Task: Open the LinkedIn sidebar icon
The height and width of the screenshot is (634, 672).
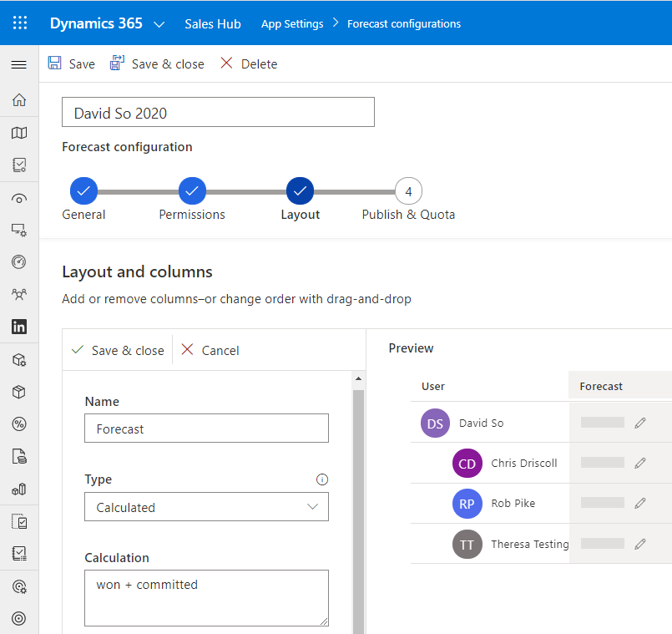Action: coord(18,327)
